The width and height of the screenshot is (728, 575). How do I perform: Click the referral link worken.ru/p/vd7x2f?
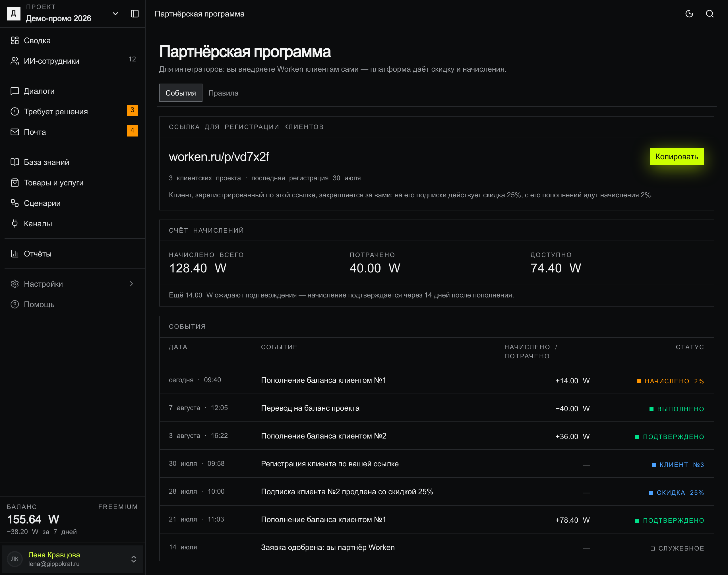pos(219,157)
